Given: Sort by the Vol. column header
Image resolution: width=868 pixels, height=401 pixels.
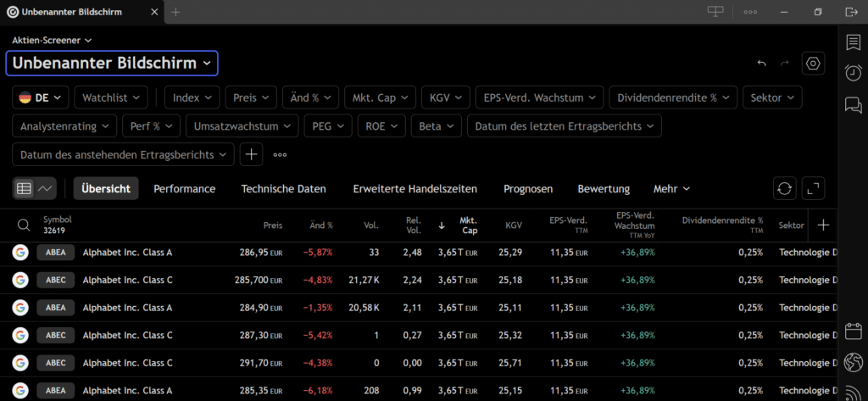Looking at the screenshot, I should click(371, 226).
